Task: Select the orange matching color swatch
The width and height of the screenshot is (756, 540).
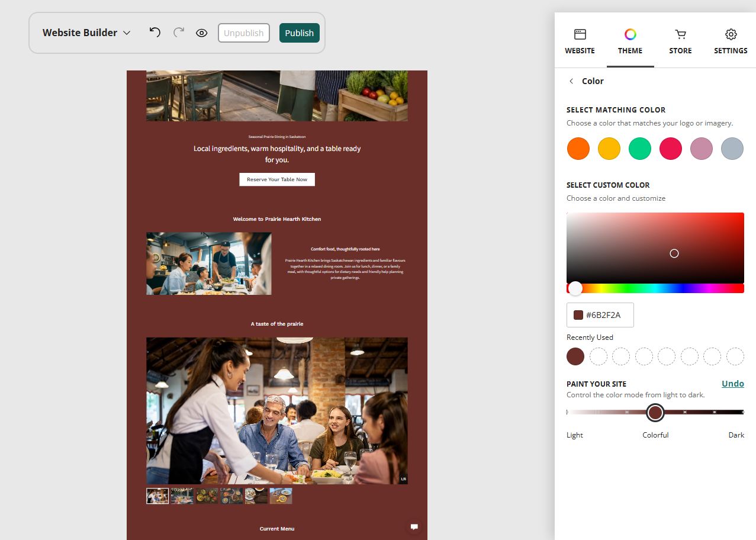Action: coord(578,149)
